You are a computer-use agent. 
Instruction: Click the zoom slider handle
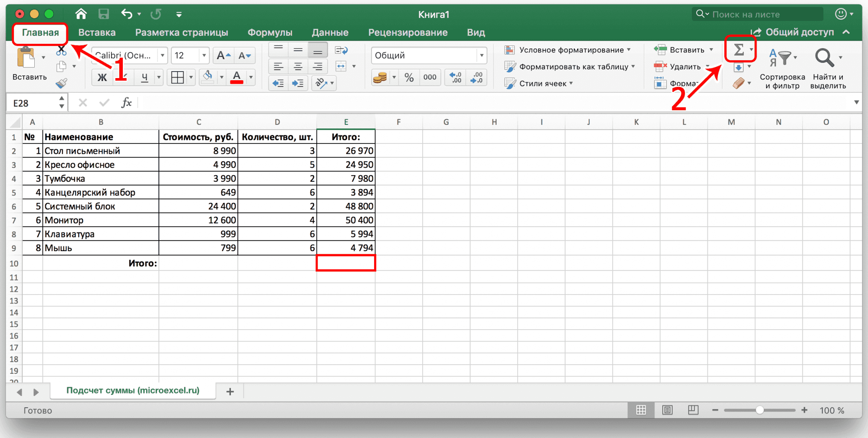tap(759, 410)
